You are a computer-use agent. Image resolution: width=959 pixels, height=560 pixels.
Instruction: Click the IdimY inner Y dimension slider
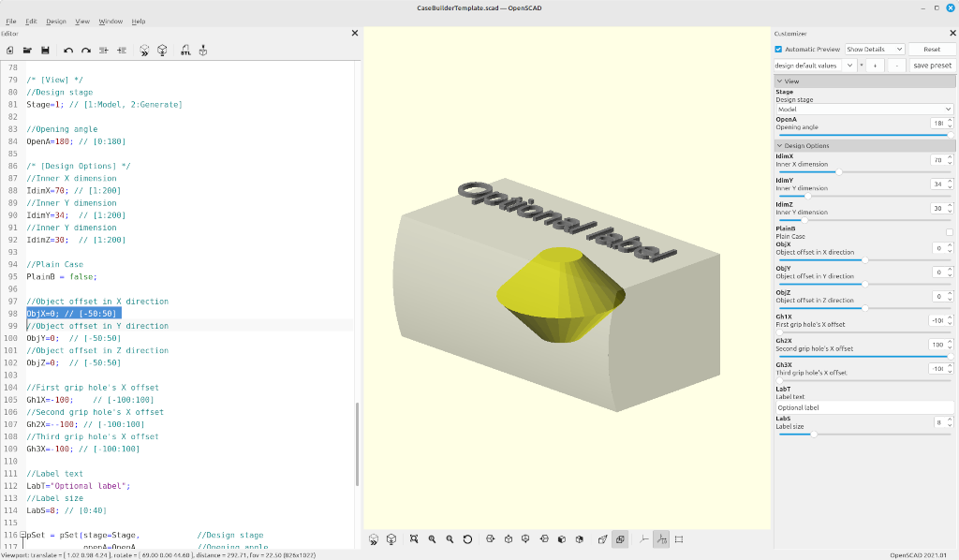864,197
